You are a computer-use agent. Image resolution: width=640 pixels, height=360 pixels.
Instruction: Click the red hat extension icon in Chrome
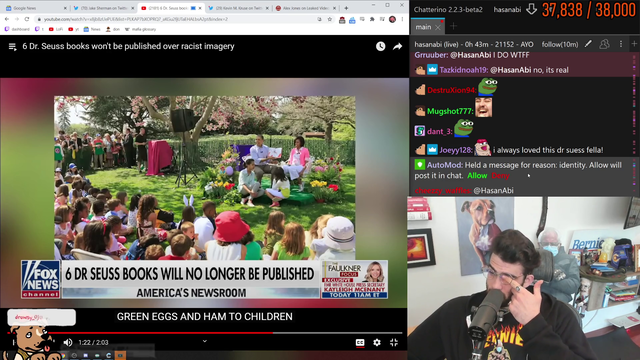pos(342,19)
